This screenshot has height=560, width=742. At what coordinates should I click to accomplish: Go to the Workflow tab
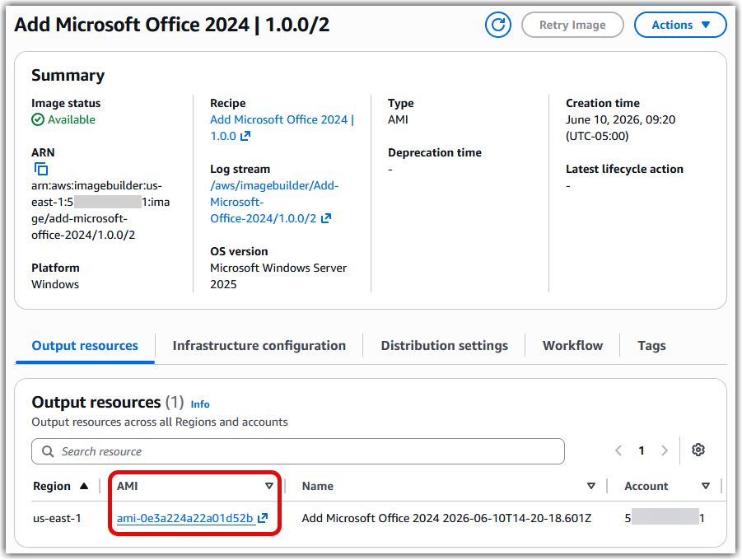pyautogui.click(x=572, y=346)
